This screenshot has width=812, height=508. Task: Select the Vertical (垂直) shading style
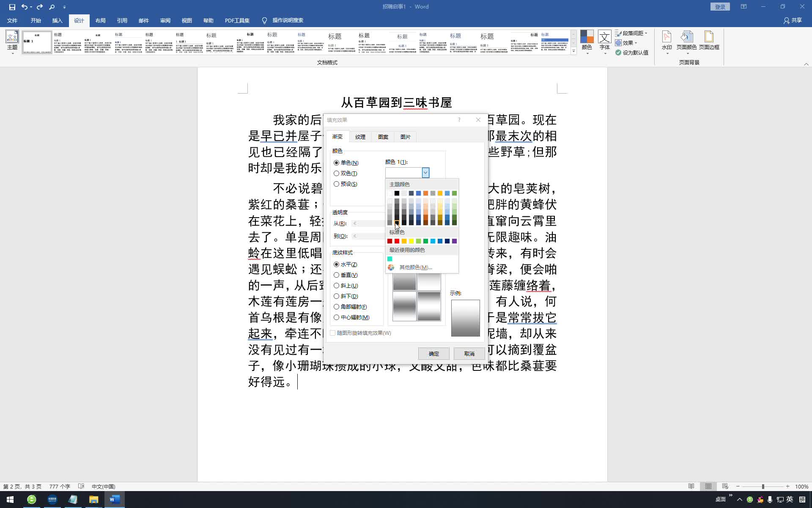point(337,275)
